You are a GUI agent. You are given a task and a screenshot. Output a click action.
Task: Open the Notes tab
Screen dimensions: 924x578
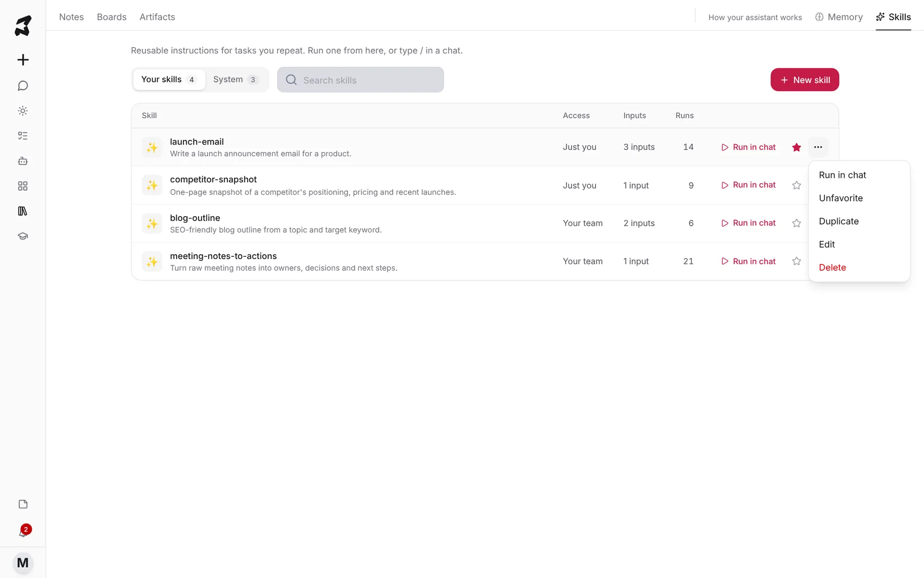(x=71, y=17)
